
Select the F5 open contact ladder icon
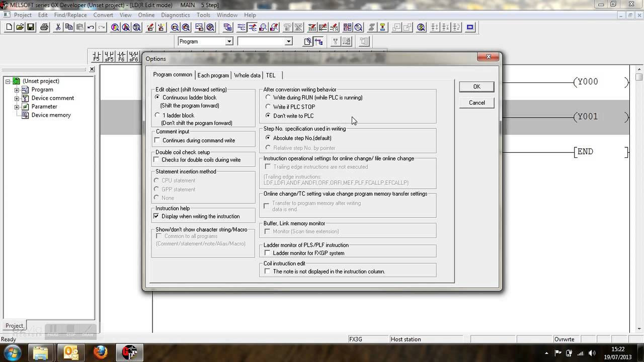[x=96, y=56]
